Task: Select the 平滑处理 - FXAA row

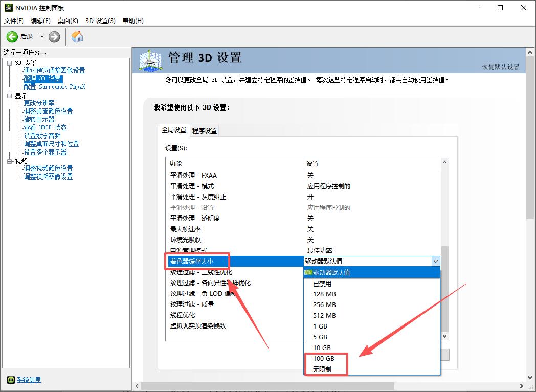Action: pyautogui.click(x=304, y=176)
